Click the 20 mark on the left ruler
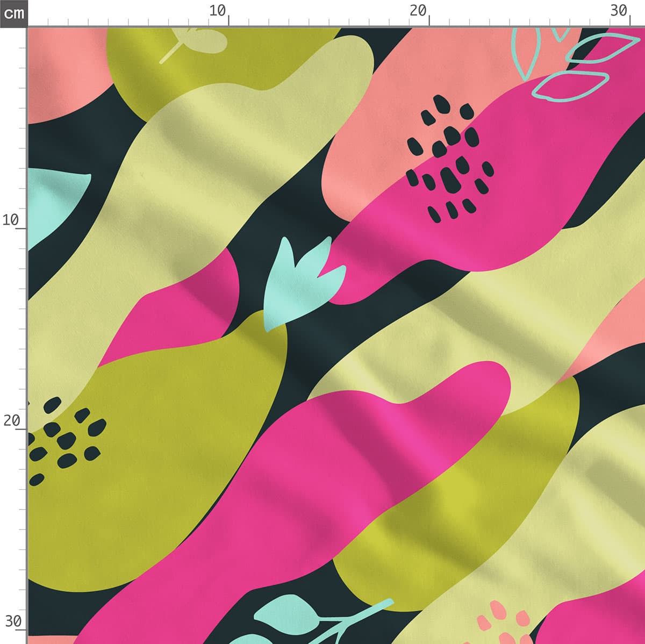Screen dimensions: 645x644 coord(11,420)
